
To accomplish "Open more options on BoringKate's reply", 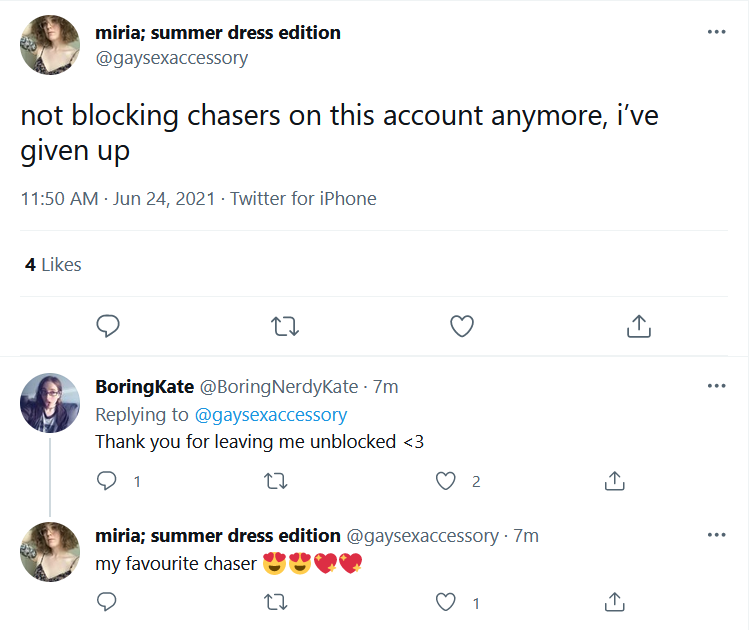I will (717, 386).
